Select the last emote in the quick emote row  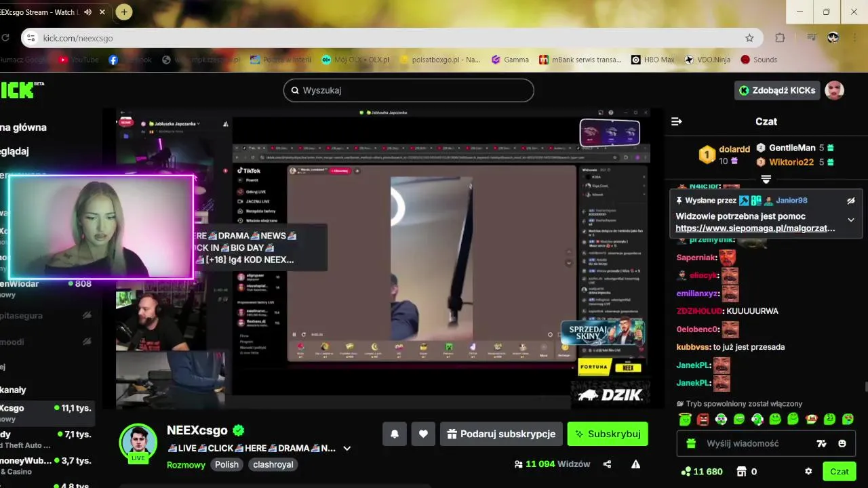pyautogui.click(x=848, y=420)
